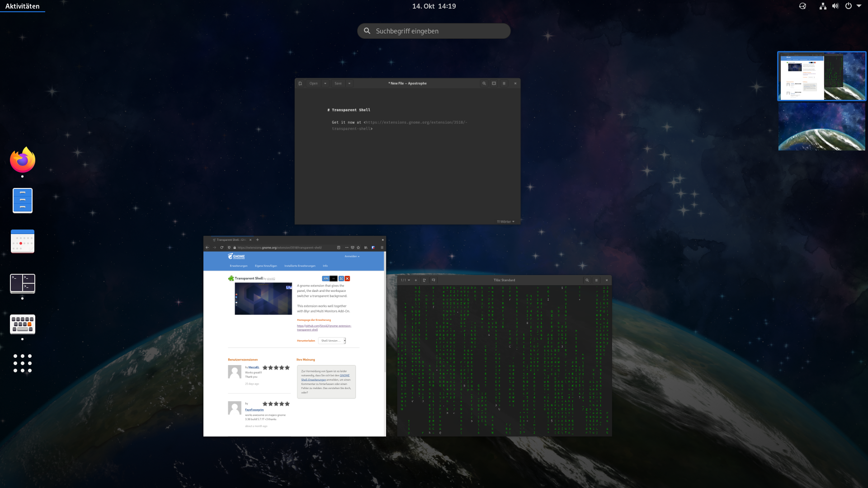Open Firefox from the dash
This screenshot has height=488, width=868.
pos(23,160)
